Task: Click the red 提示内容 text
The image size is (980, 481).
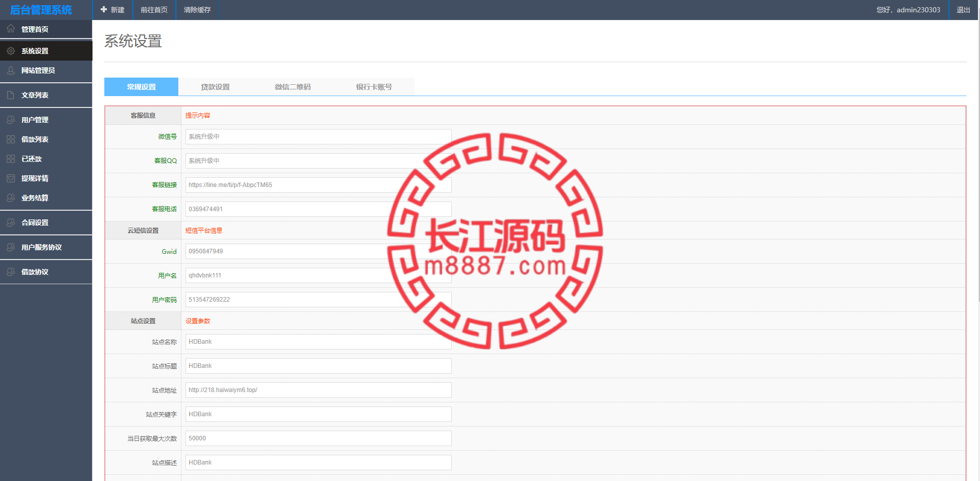Action: click(198, 116)
